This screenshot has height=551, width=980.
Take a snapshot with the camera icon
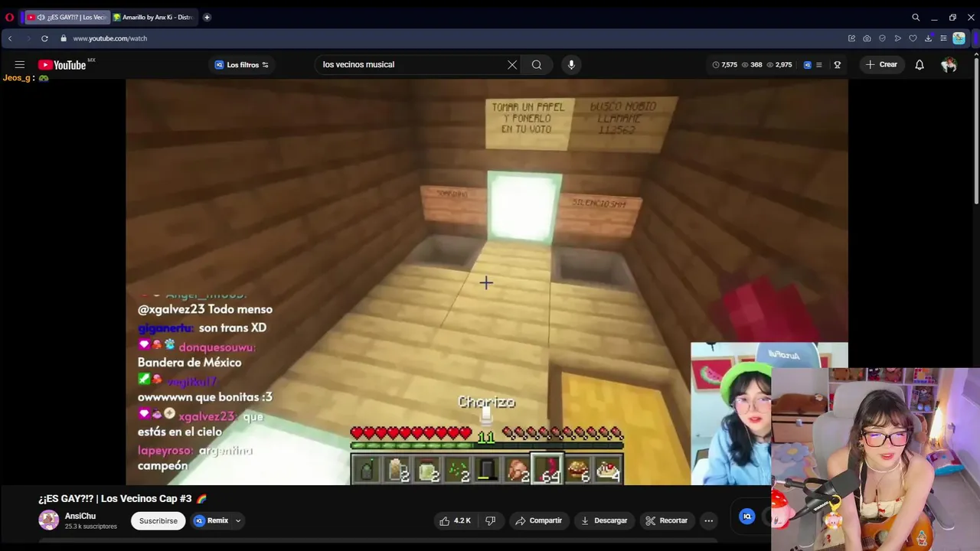[x=867, y=38]
